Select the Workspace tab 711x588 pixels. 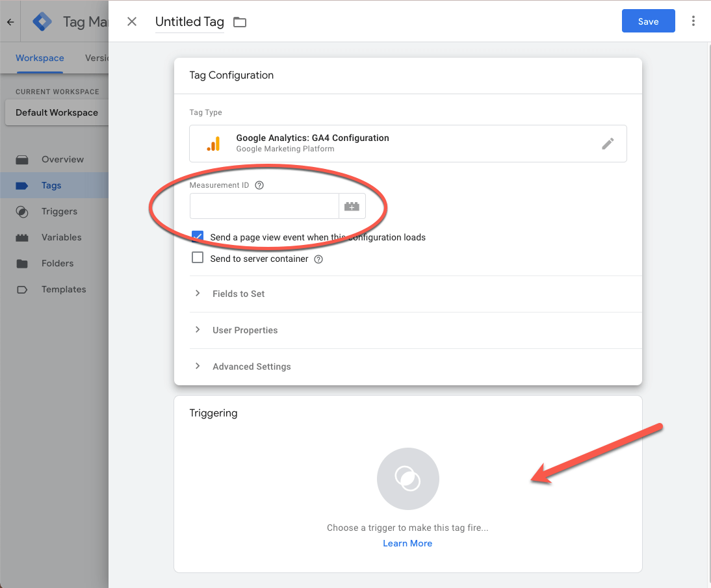40,58
